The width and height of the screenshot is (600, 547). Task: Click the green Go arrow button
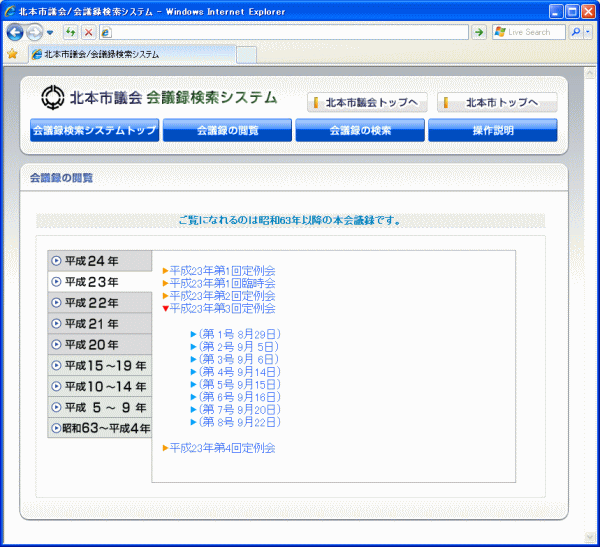[x=479, y=32]
